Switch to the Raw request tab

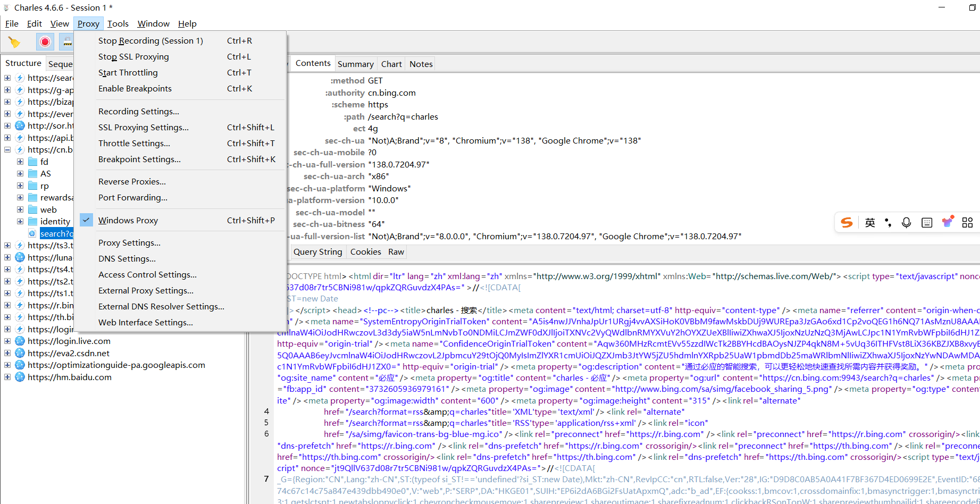coord(396,252)
